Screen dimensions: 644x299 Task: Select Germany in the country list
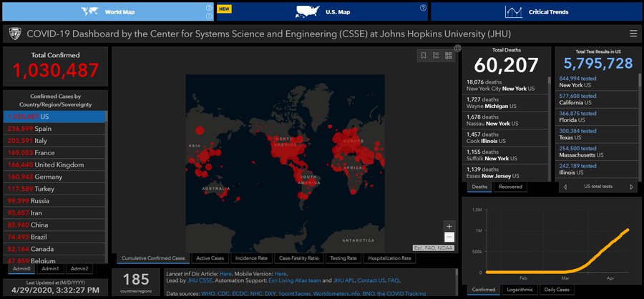54,177
